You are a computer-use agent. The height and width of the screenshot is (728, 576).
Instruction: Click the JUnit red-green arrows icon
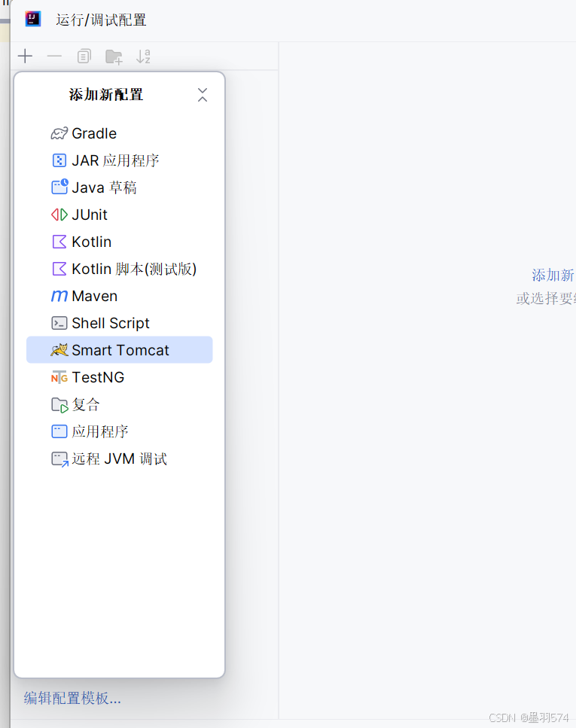tap(59, 215)
